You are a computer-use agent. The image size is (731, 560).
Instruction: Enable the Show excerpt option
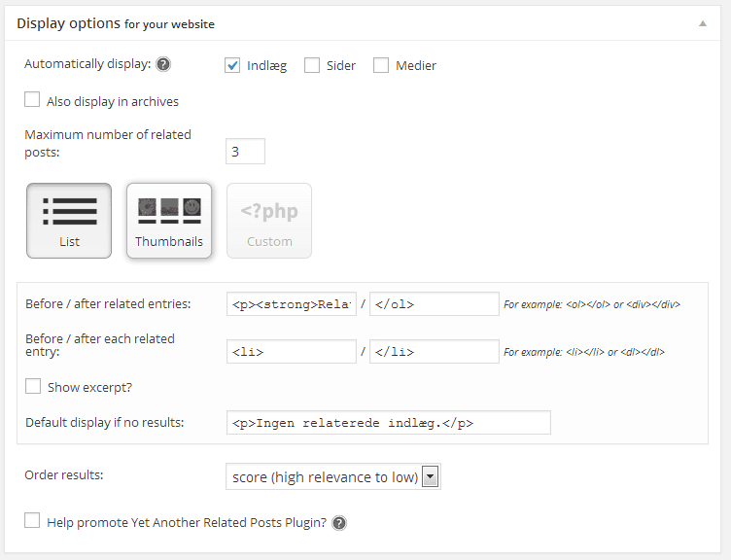(33, 386)
